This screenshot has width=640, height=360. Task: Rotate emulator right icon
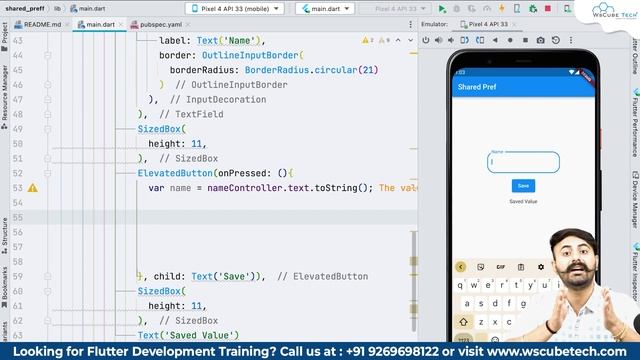[480, 40]
